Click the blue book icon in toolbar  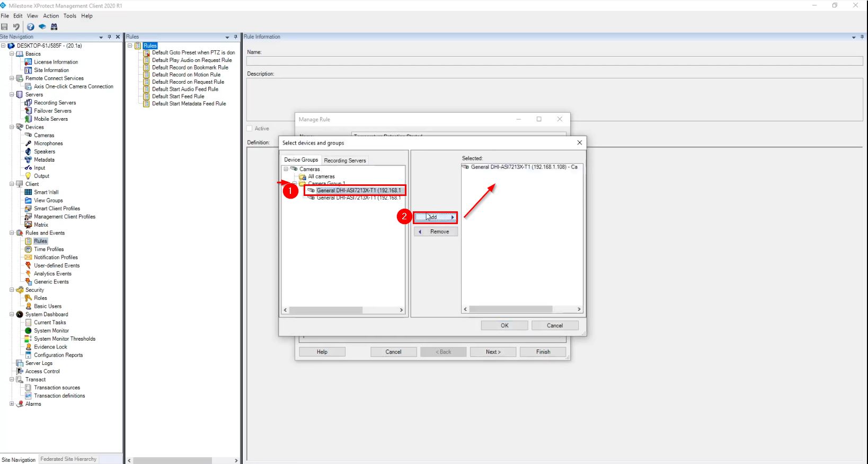(x=42, y=27)
